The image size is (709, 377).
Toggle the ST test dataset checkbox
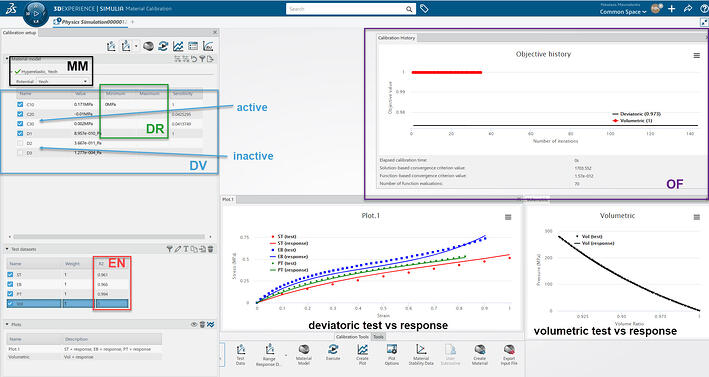click(10, 274)
